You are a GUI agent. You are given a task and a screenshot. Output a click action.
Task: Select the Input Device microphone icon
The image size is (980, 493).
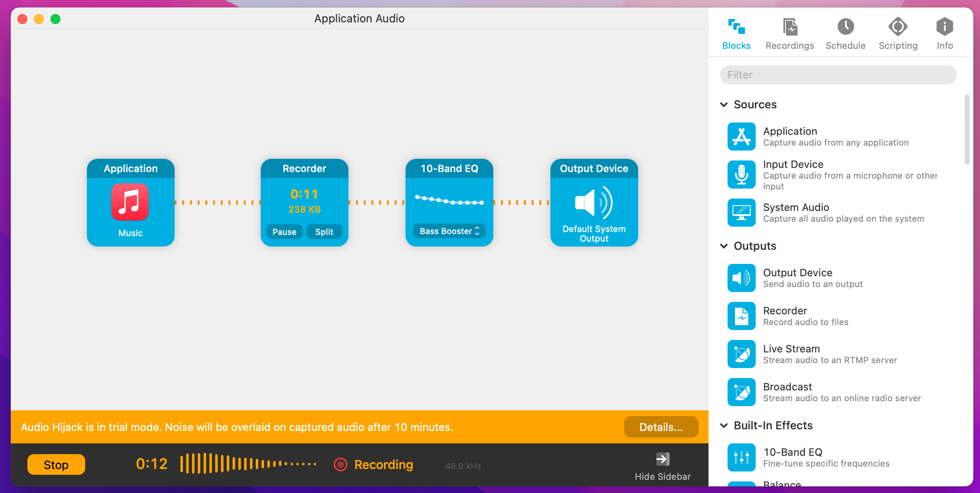[742, 175]
